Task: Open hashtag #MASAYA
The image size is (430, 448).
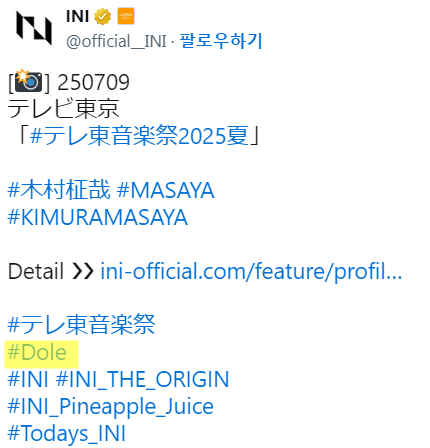Action: (166, 190)
